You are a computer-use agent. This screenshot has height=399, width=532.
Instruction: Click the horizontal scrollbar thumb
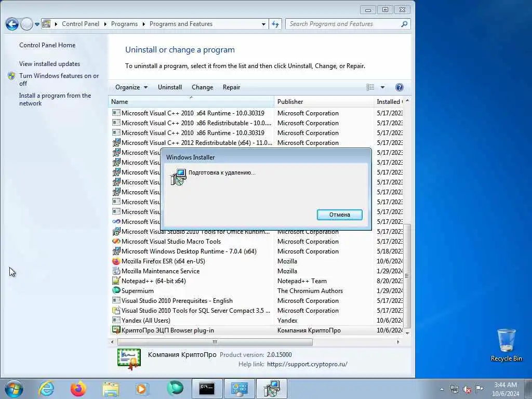[x=215, y=342]
